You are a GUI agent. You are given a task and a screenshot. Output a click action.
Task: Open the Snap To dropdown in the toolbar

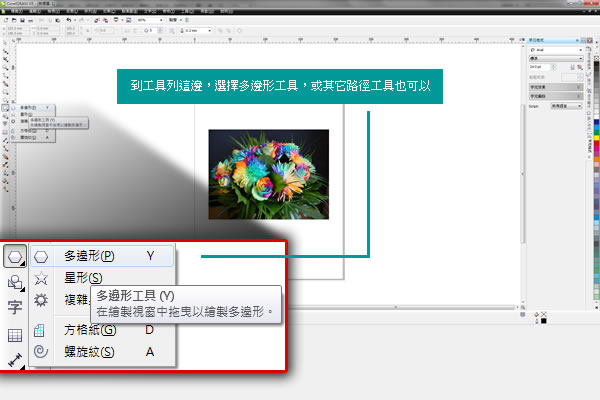pyautogui.click(x=175, y=20)
